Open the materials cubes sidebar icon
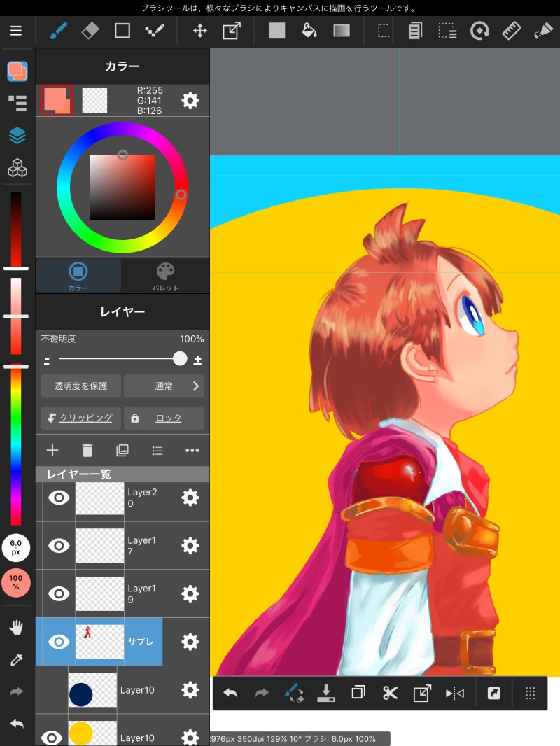The width and height of the screenshot is (560, 746). click(x=17, y=168)
